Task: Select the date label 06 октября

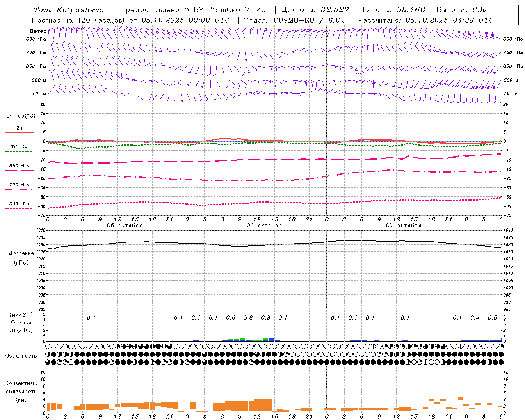Action: pyautogui.click(x=264, y=226)
